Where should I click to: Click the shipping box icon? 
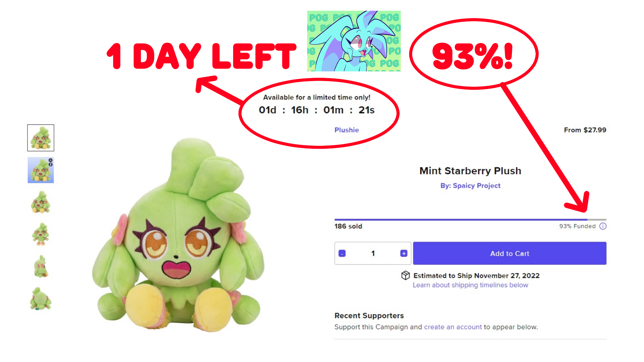pos(406,276)
